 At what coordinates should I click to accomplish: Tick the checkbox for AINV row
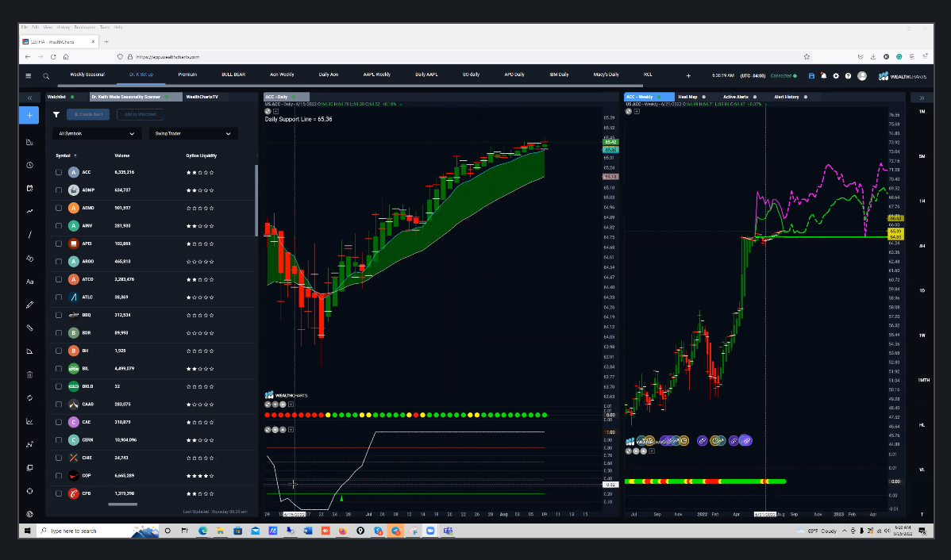(x=59, y=226)
